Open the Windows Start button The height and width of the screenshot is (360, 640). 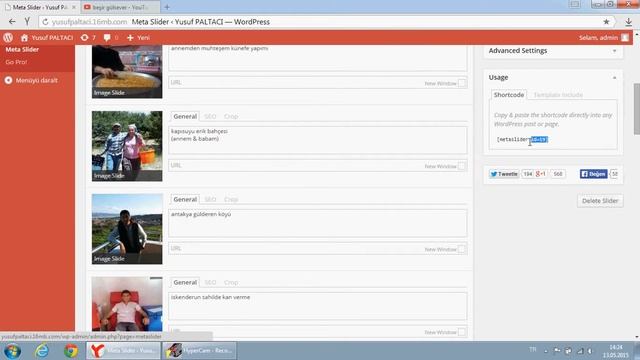12,351
